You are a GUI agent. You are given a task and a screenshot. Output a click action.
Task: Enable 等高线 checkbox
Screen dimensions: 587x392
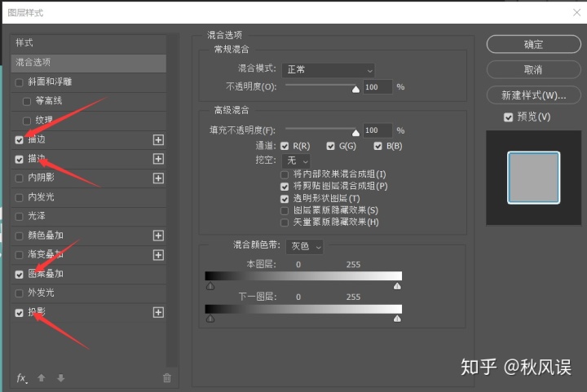click(x=27, y=101)
